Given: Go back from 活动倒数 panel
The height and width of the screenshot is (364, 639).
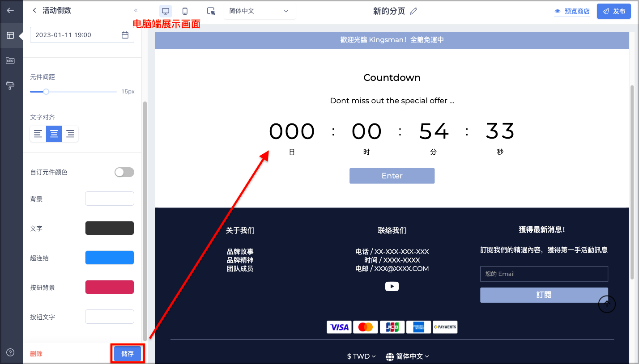Looking at the screenshot, I should coord(34,10).
